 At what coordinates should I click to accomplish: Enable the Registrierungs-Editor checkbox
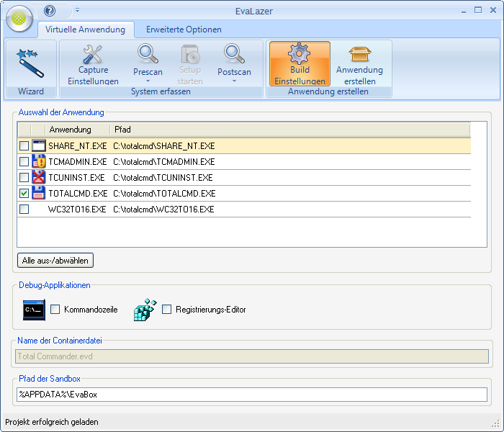[x=166, y=310]
